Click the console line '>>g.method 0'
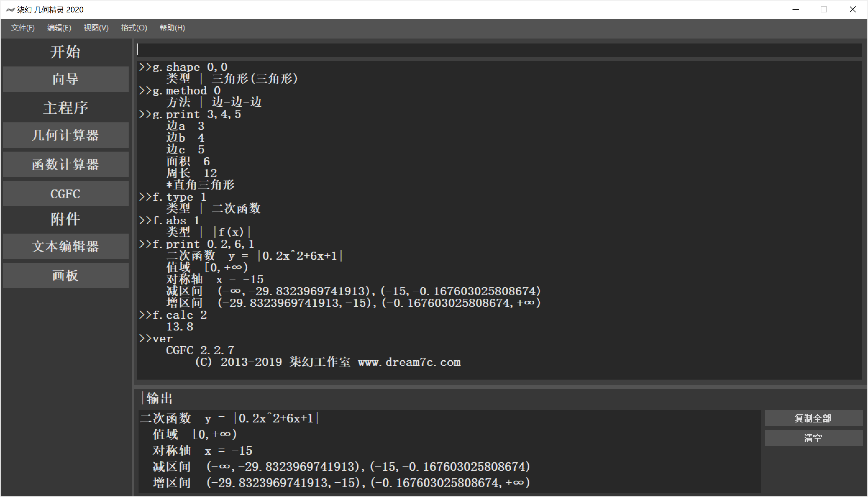Screen dimensions: 868x497 (180, 90)
